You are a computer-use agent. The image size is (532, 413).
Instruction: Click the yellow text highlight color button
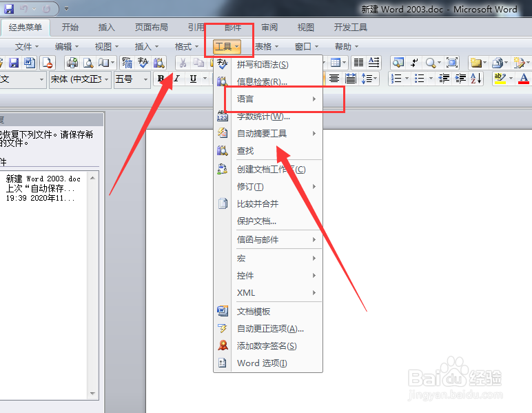[500, 79]
